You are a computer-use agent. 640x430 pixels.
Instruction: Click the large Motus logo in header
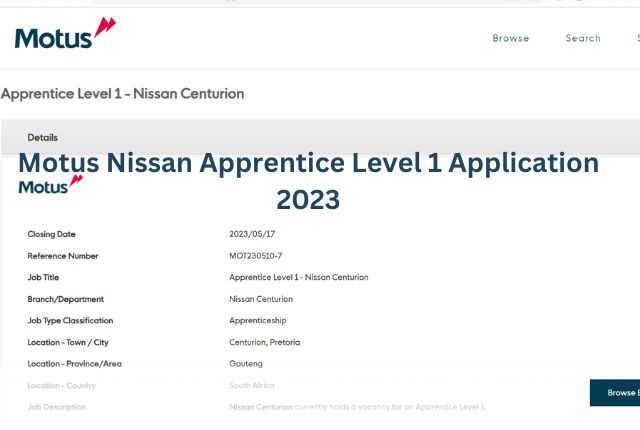tap(65, 33)
